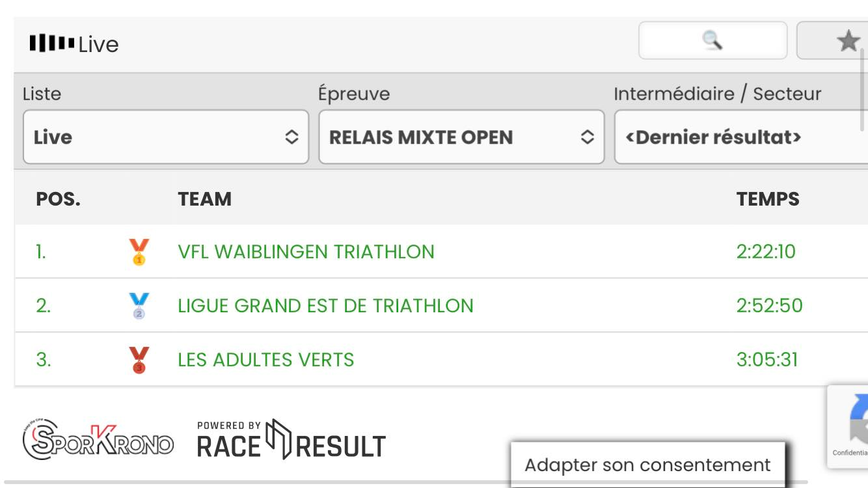Click the TEAM column header
Image resolution: width=868 pixels, height=488 pixels.
[204, 198]
